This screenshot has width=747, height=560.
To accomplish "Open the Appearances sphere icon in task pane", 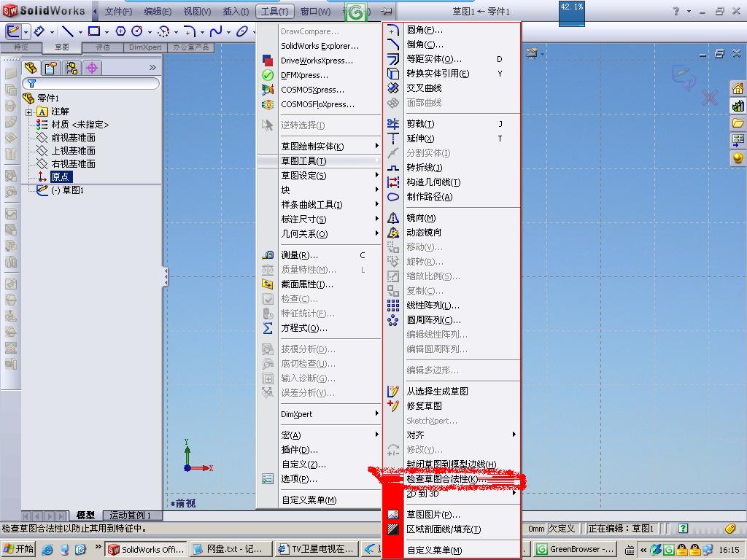I will (738, 157).
